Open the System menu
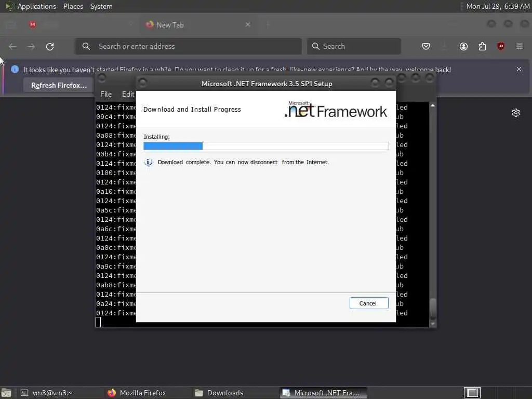This screenshot has width=532, height=399. pyautogui.click(x=101, y=6)
